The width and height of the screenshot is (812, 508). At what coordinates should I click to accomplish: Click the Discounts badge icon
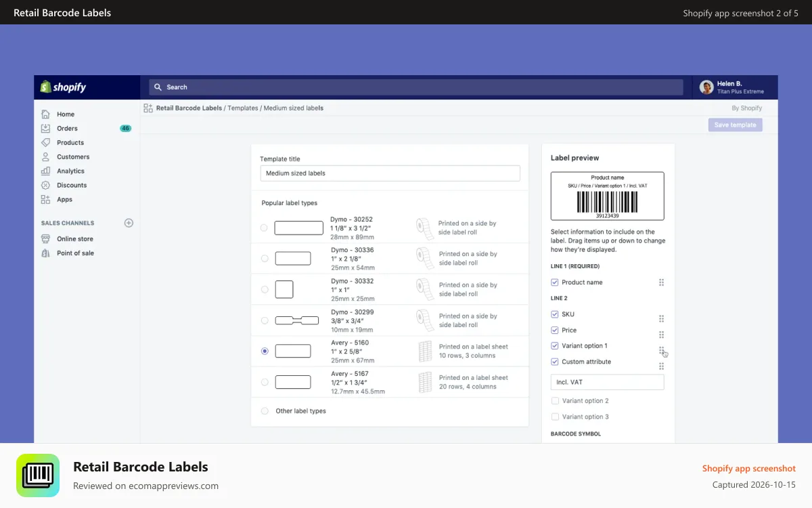45,185
